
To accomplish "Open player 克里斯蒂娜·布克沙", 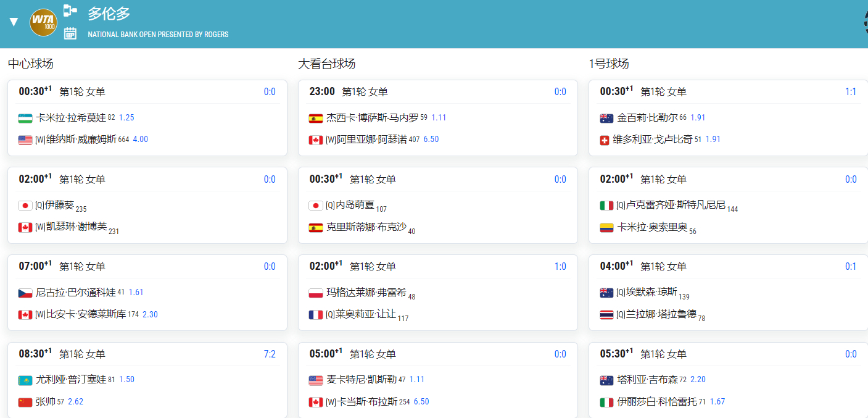I will (366, 227).
